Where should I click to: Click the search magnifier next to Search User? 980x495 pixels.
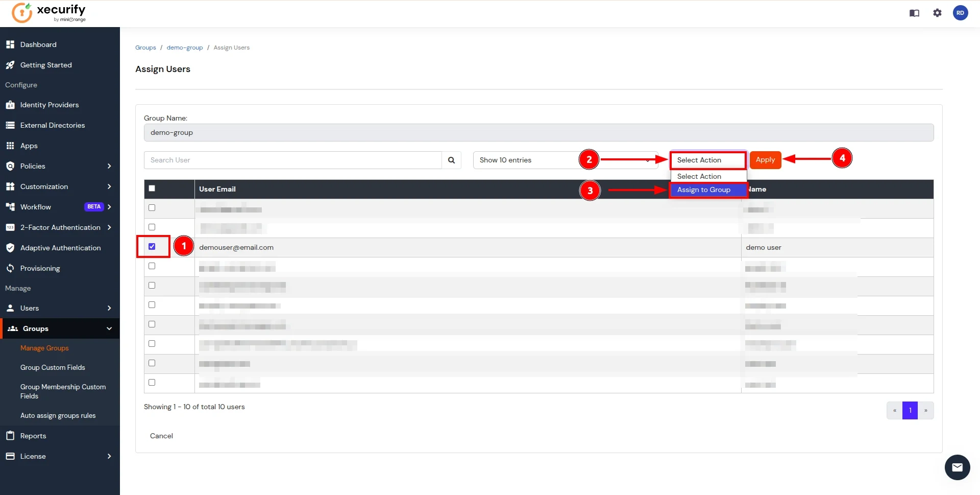[451, 160]
